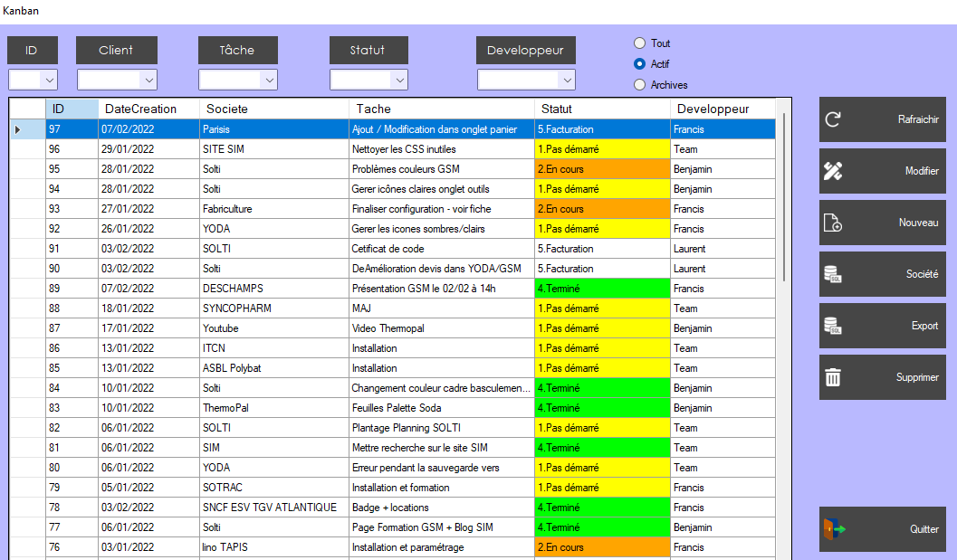The image size is (957, 560).
Task: Sort by the Developpeur column header
Action: click(x=723, y=109)
